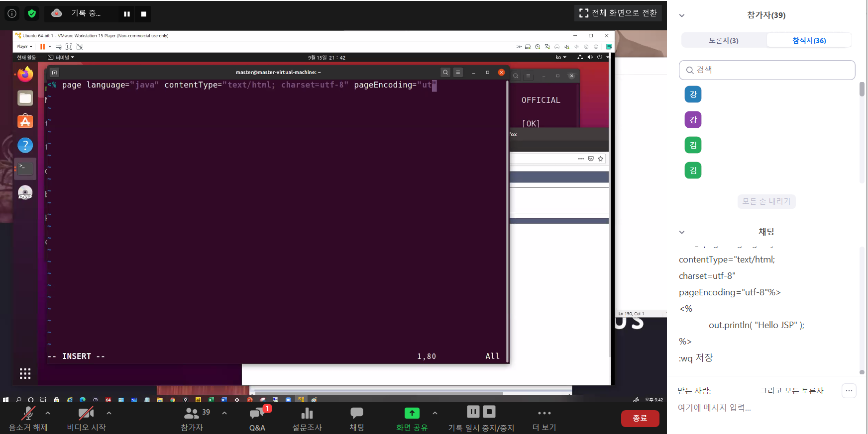
Task: Open the participants icon in the toolbar
Action: pos(192,413)
